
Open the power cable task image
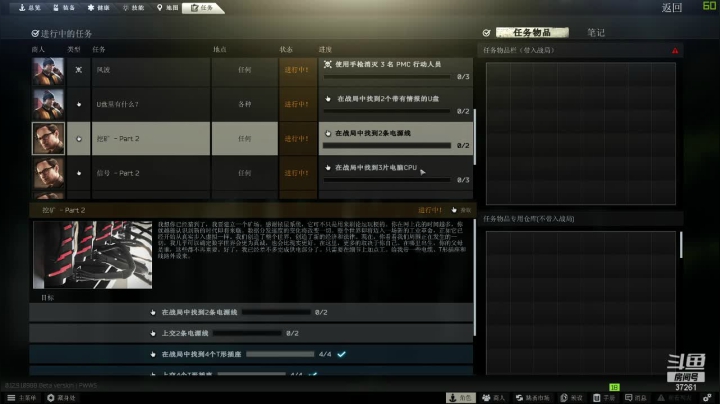click(92, 255)
